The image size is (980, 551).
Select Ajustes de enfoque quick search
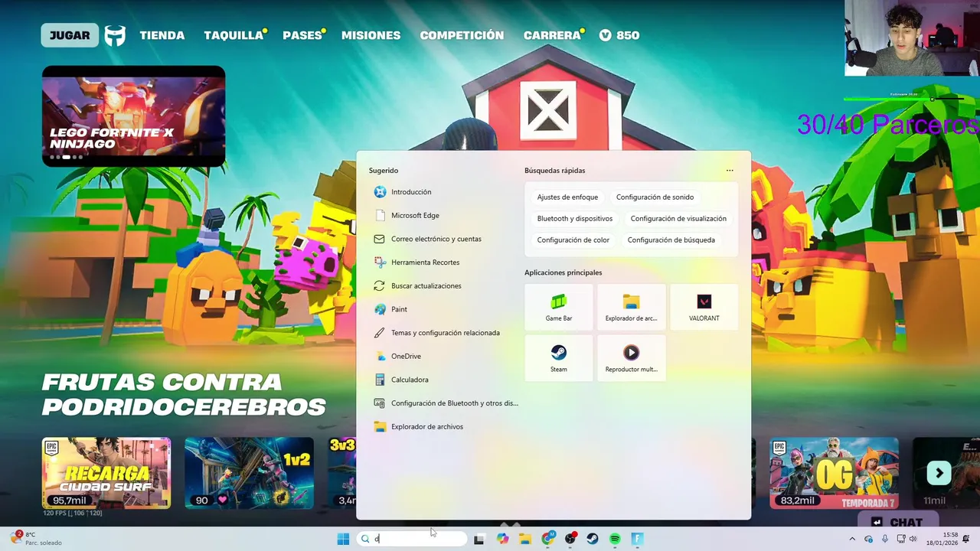tap(567, 197)
